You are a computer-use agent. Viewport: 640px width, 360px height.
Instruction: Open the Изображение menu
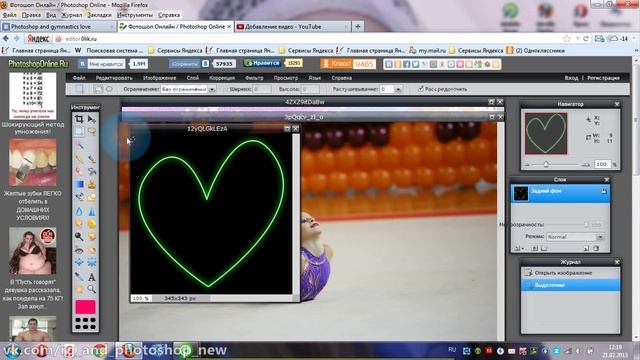[160, 78]
